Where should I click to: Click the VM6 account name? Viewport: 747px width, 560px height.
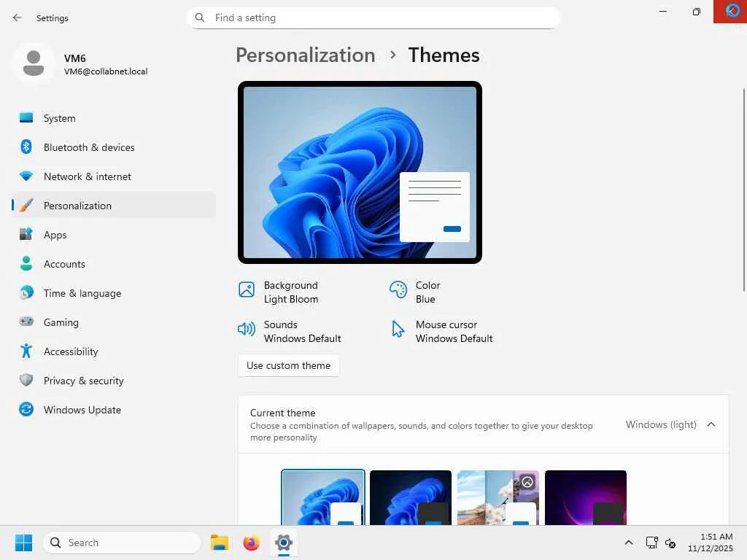[75, 58]
